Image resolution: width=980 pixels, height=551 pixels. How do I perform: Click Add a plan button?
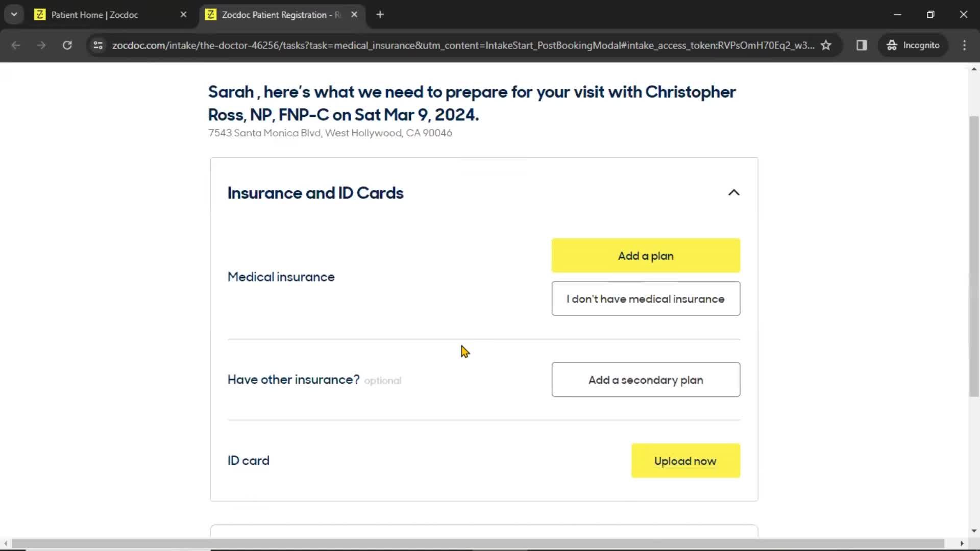(x=646, y=255)
